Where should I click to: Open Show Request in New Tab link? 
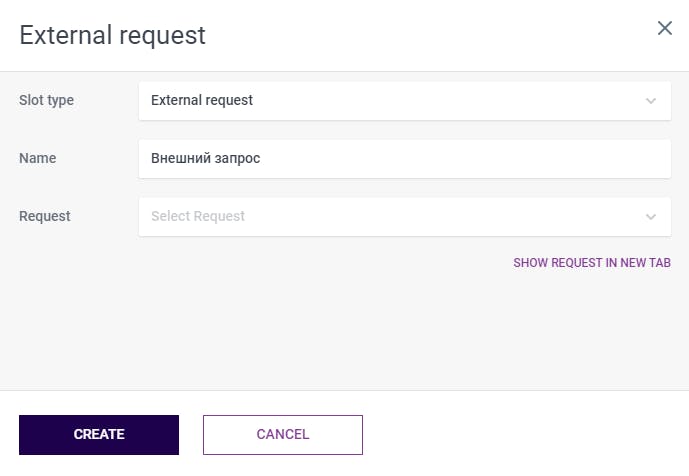pos(591,263)
